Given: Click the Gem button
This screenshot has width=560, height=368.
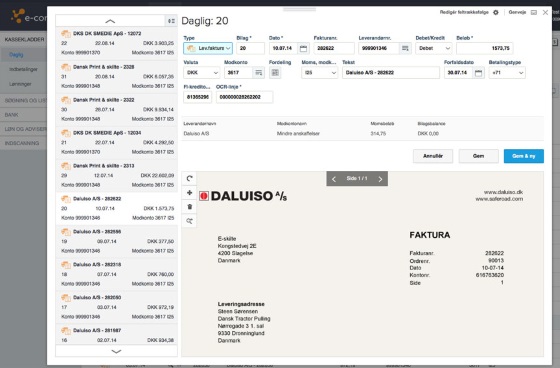Looking at the screenshot, I should [479, 156].
